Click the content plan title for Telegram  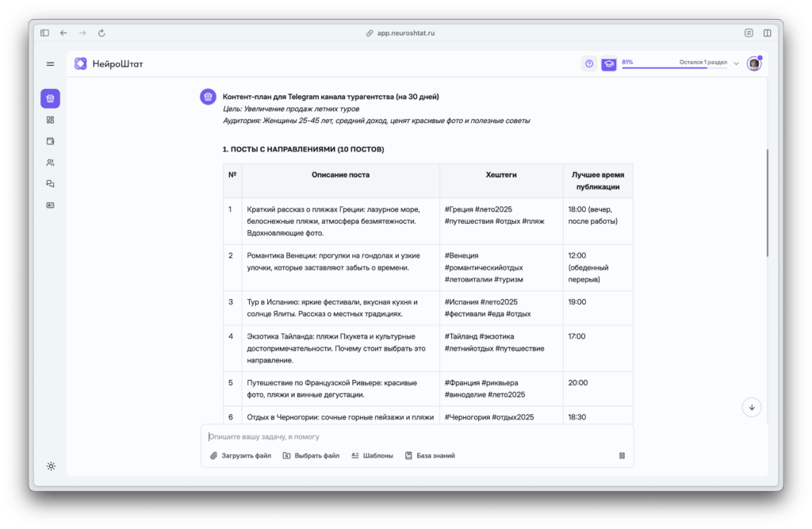pos(331,97)
